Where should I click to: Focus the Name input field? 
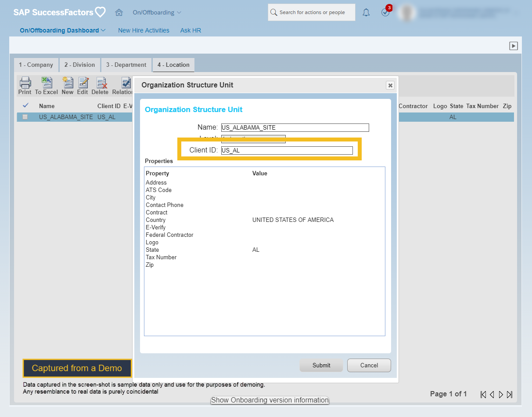click(x=295, y=127)
